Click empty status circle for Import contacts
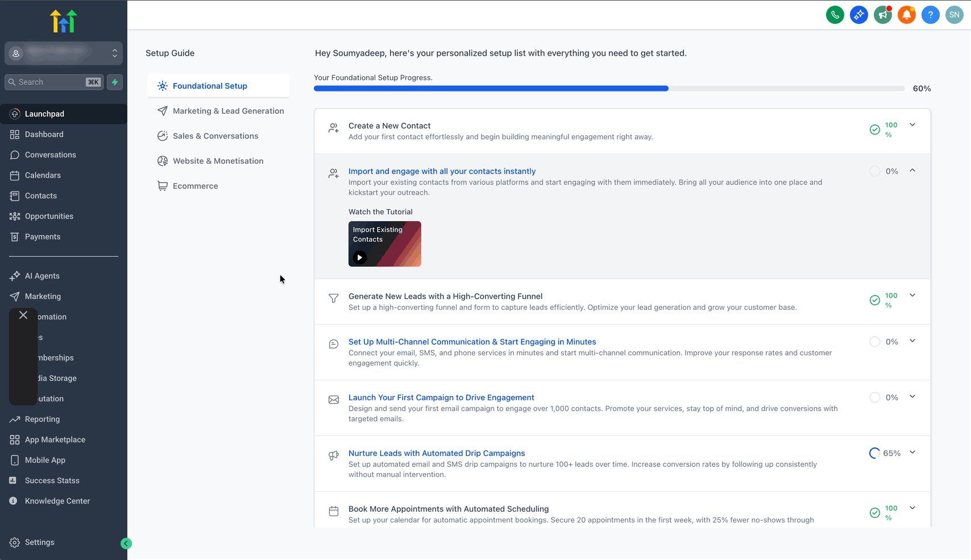 pos(875,171)
